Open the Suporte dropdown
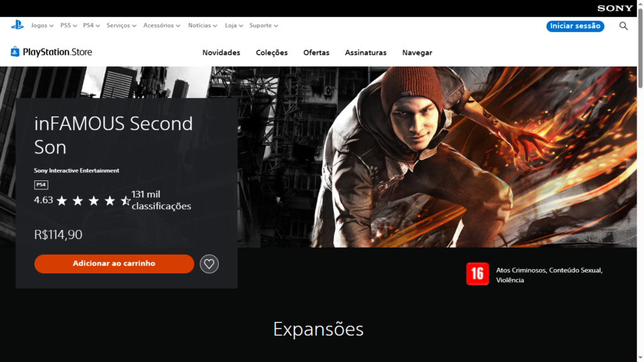Viewport: 644px width, 362px height. click(x=264, y=25)
